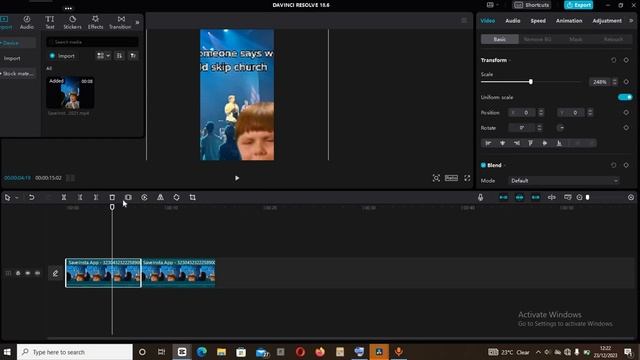
Task: Switch to the Adjustment tab
Action: pos(607,21)
